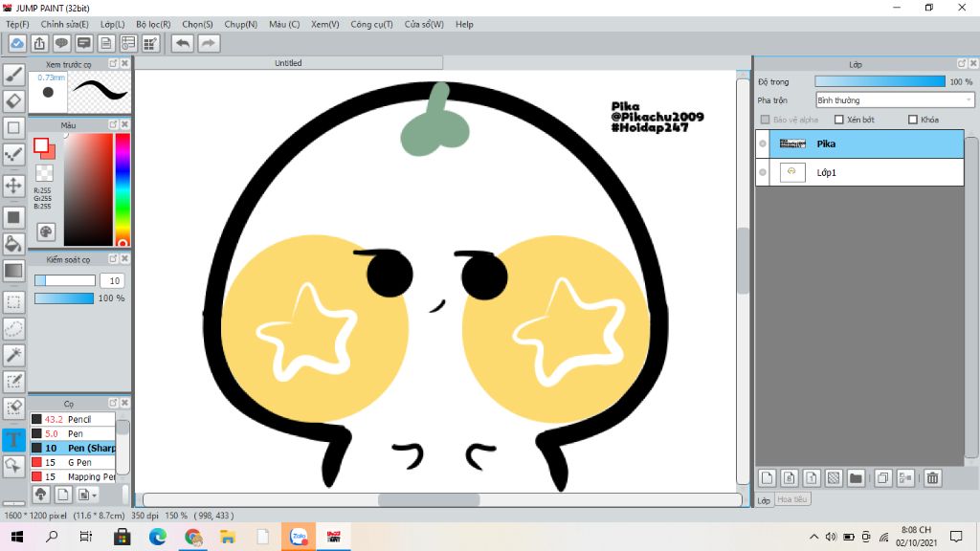Download brushes from cloud icon
Screen dimensions: 980x551
point(40,495)
